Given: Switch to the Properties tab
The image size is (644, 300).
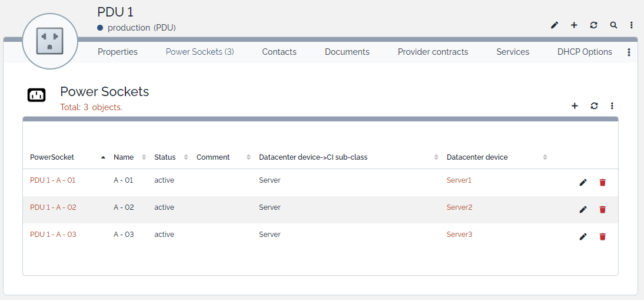Looking at the screenshot, I should coord(118,52).
